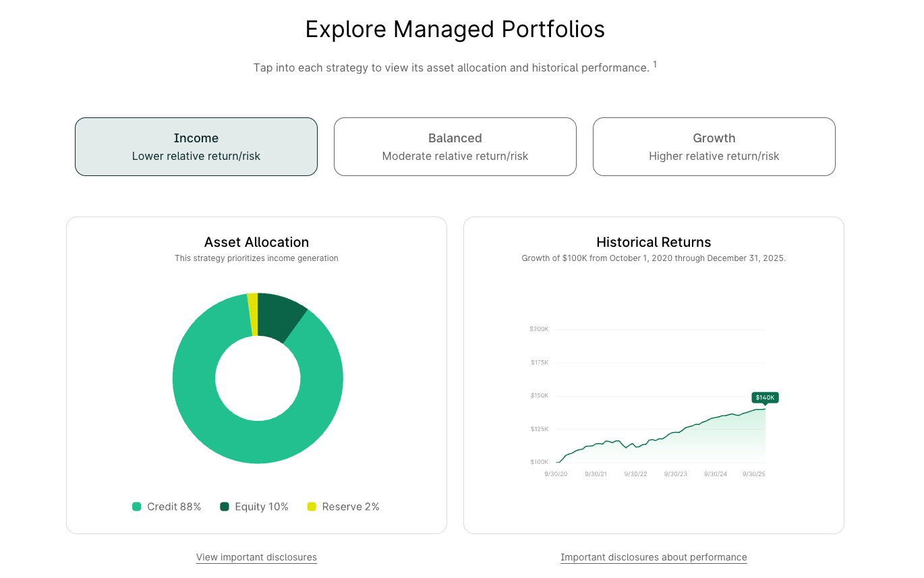This screenshot has height=578, width=924.
Task: Click the Equity 10% legend text
Action: point(261,507)
